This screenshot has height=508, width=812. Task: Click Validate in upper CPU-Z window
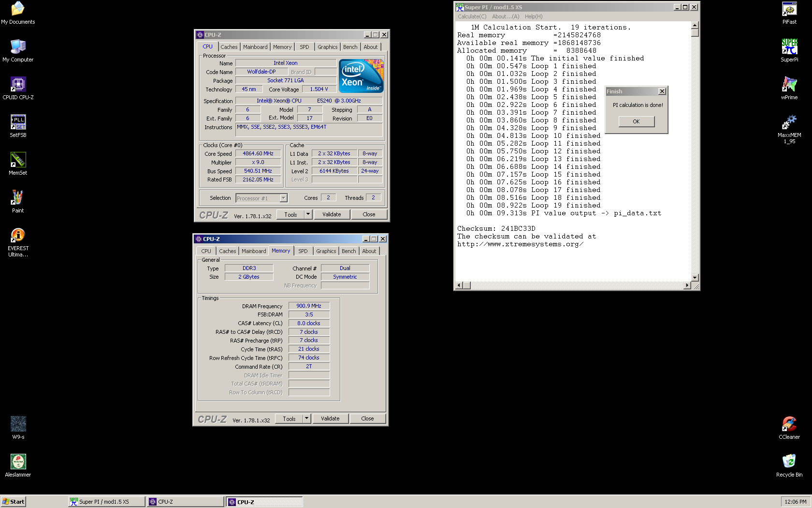click(x=332, y=214)
